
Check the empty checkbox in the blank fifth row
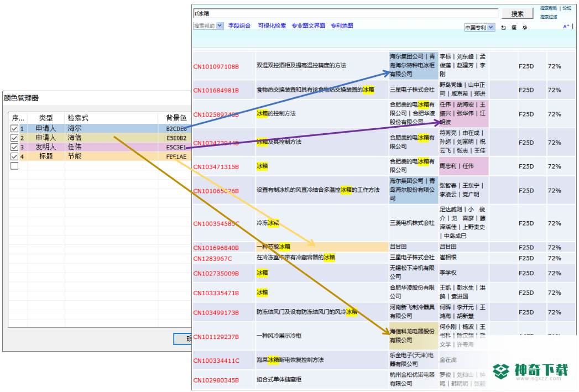pos(14,166)
